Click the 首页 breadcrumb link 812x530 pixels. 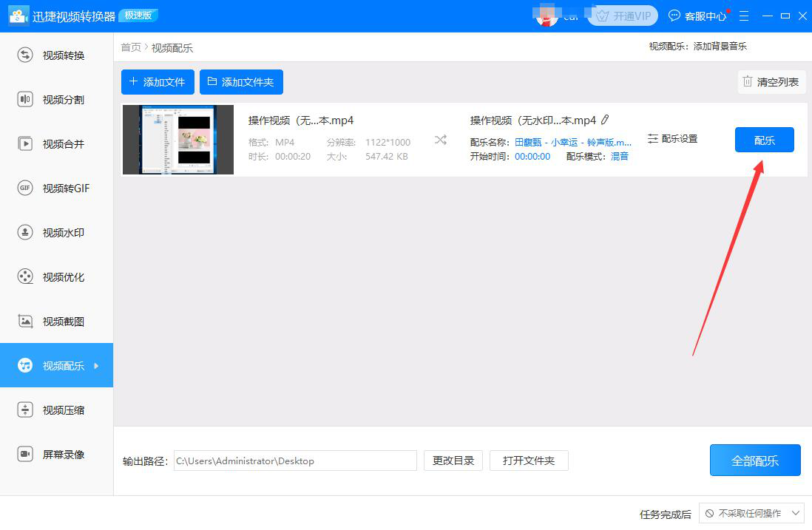pos(130,47)
